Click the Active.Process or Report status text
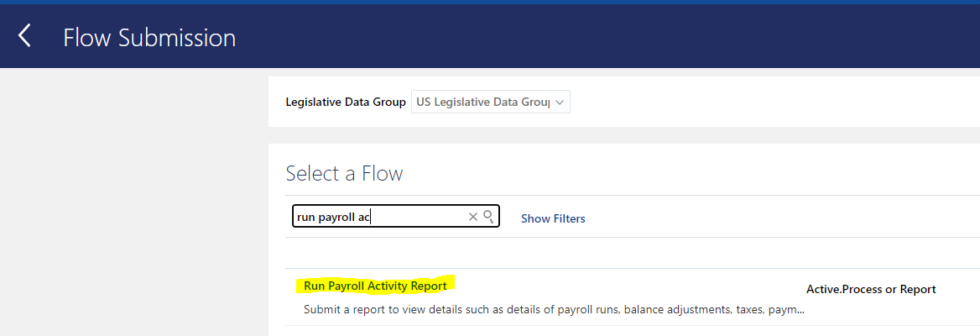980x336 pixels. click(871, 289)
